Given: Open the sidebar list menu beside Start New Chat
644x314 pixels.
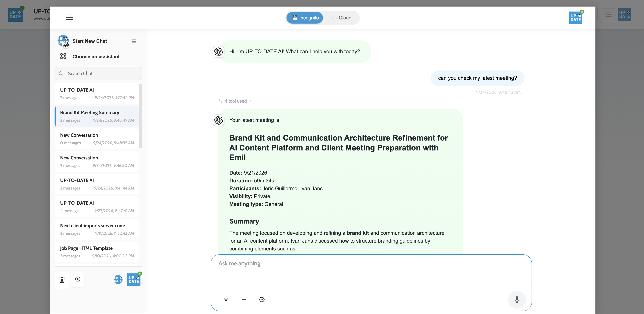Looking at the screenshot, I should click(x=134, y=41).
